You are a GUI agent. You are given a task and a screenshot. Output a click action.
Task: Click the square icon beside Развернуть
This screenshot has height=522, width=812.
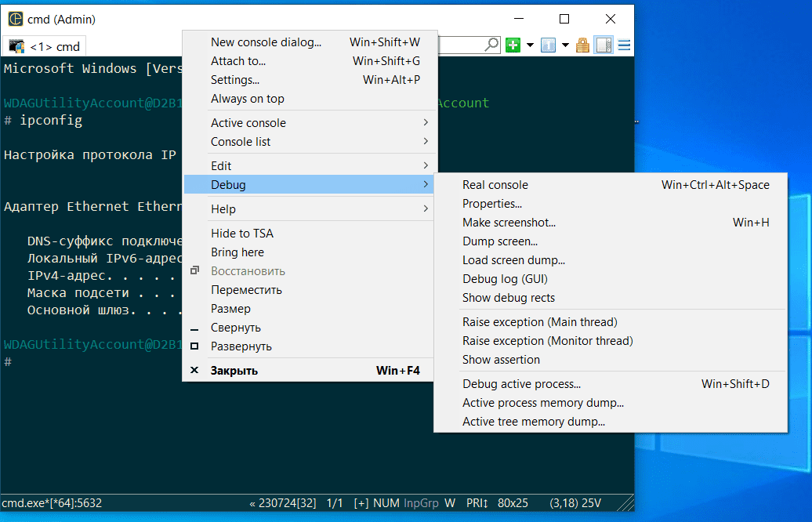(194, 346)
